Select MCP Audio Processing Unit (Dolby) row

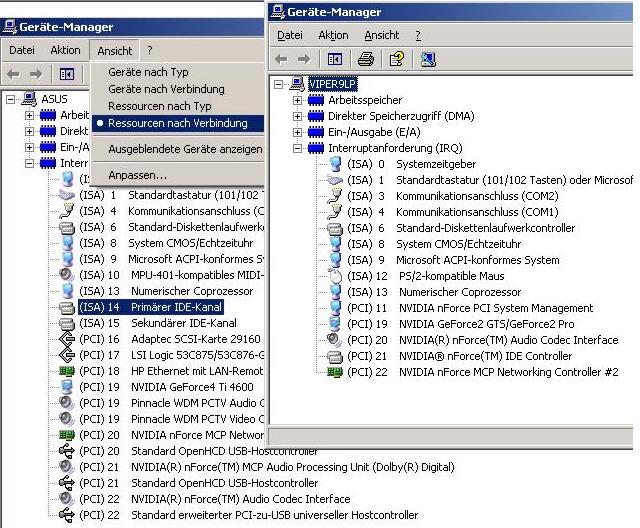click(x=267, y=467)
